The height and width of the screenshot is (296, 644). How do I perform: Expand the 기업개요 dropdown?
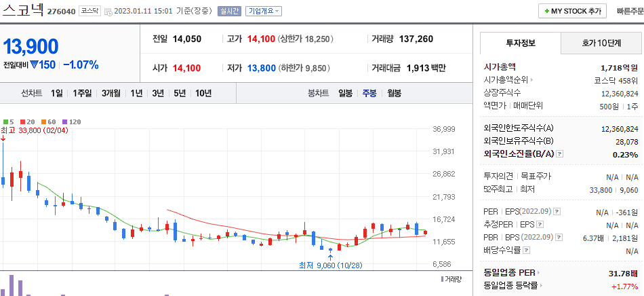[264, 11]
